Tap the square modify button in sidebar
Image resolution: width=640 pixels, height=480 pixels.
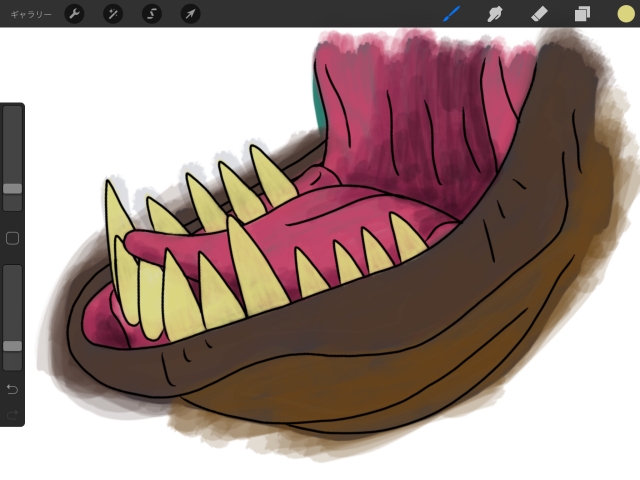12,238
